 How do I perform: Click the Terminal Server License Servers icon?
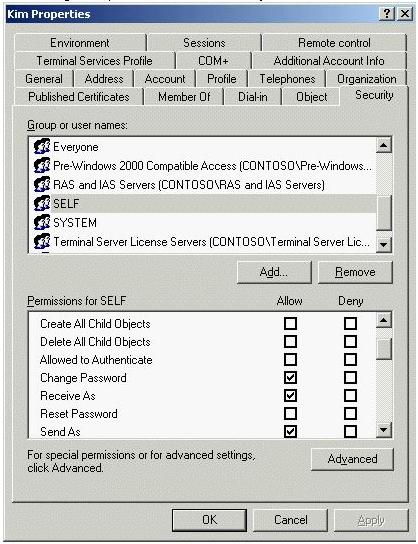[x=42, y=241]
